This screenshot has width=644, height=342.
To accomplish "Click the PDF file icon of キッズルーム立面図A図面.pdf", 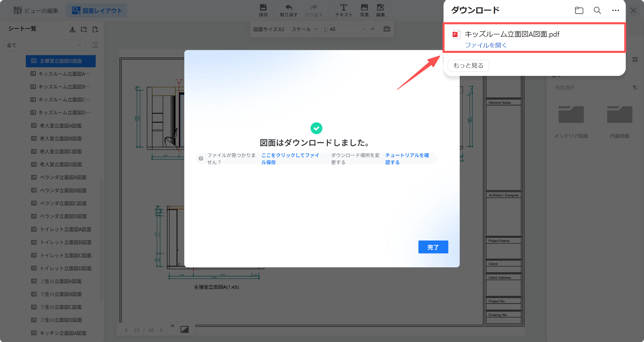I will pos(456,34).
